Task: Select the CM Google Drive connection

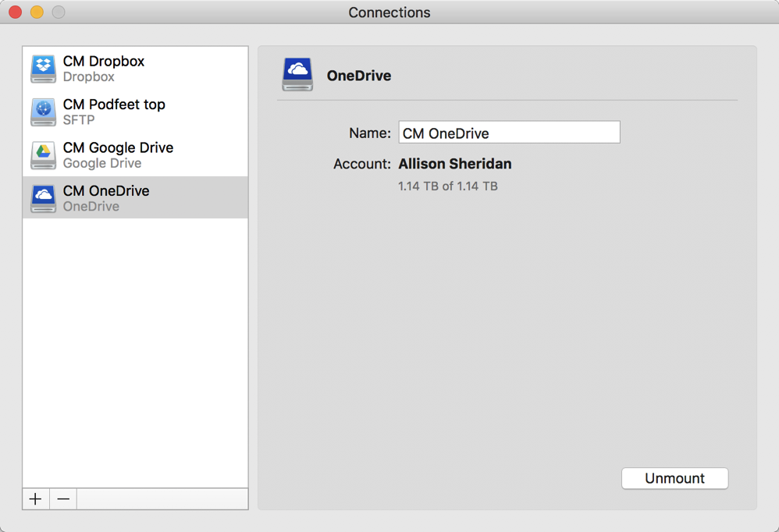Action: [x=135, y=154]
